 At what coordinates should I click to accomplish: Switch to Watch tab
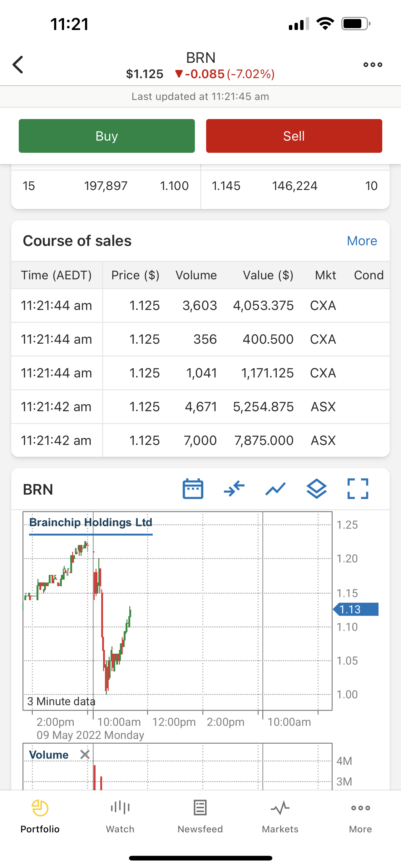pos(120,816)
